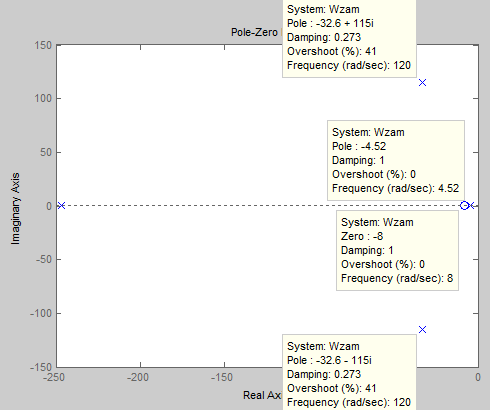Click the Real Axis label

262,395
